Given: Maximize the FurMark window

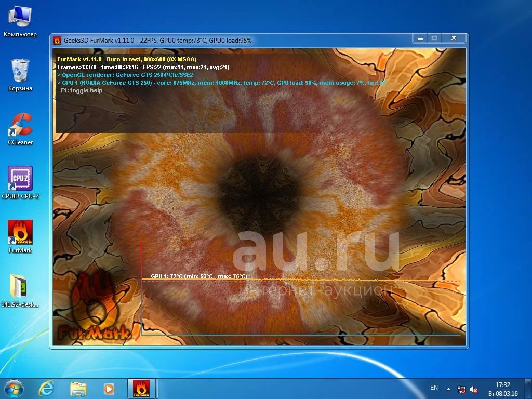Looking at the screenshot, I should [x=434, y=38].
